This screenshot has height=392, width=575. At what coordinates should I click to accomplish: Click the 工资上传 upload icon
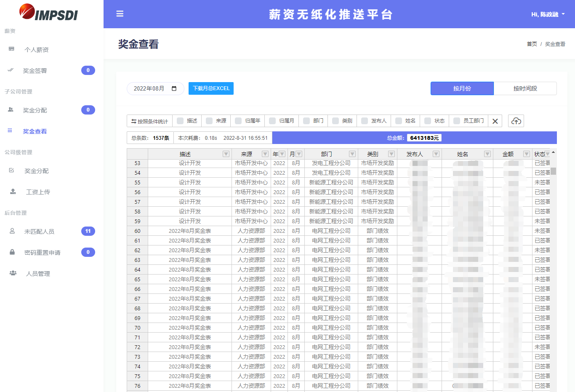13,191
